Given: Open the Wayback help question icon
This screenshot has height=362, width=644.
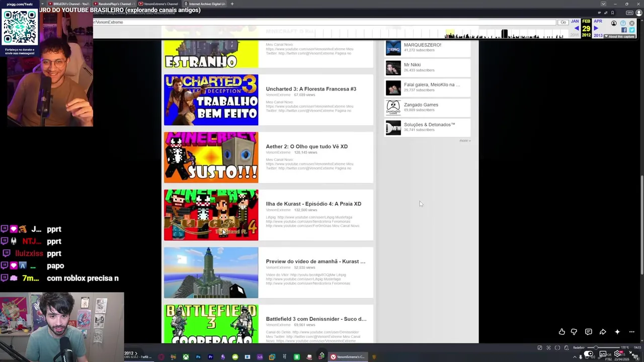Looking at the screenshot, I should (623, 23).
